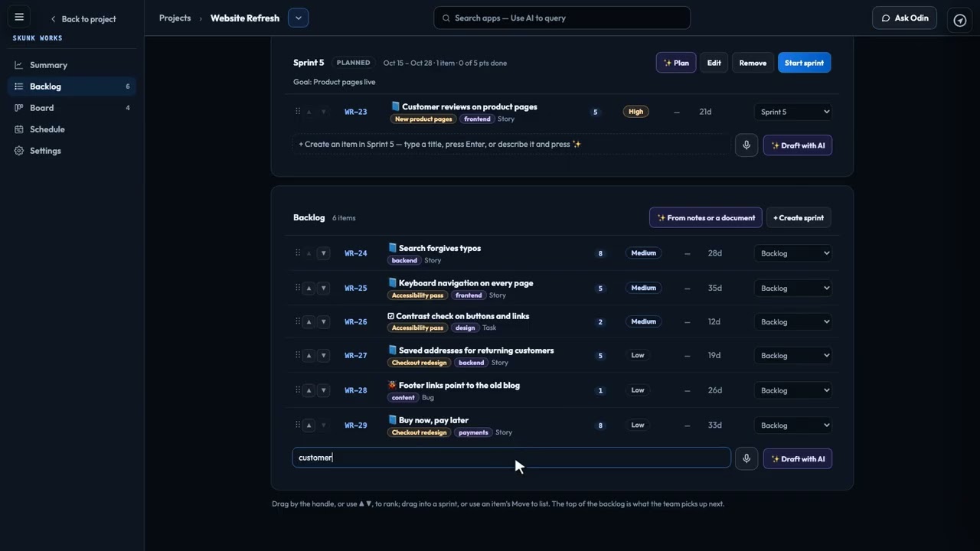
Task: Expand the project dropdown next to Website Refresh
Action: click(298, 18)
